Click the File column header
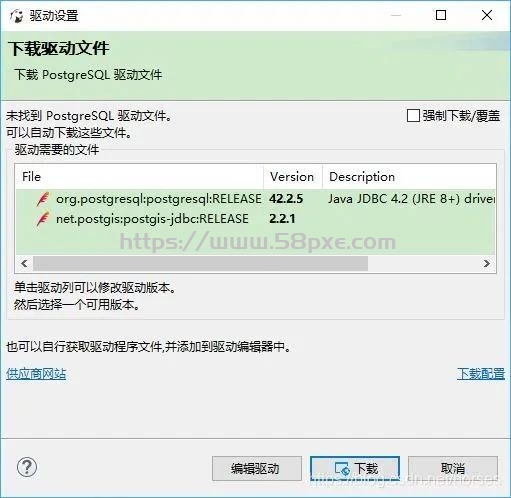The image size is (511, 498). (x=139, y=177)
